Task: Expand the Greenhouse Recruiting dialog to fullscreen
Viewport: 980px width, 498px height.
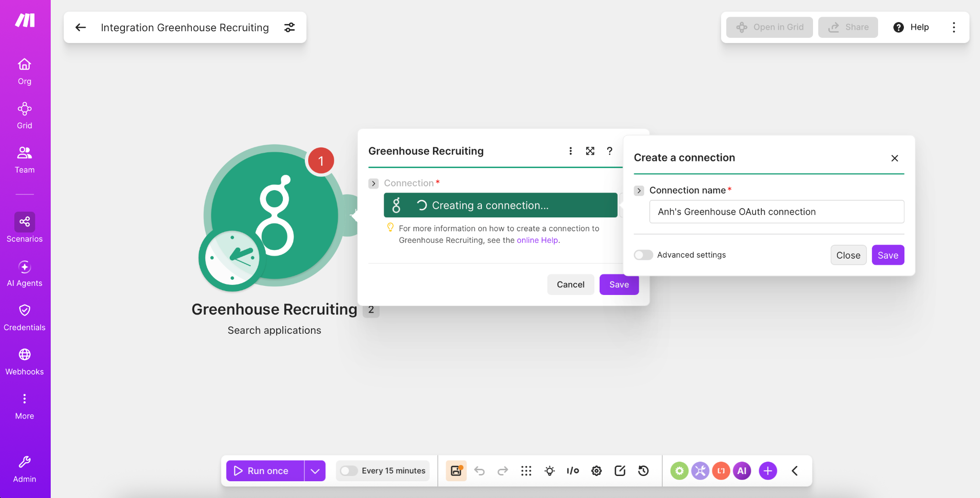Action: pos(590,151)
